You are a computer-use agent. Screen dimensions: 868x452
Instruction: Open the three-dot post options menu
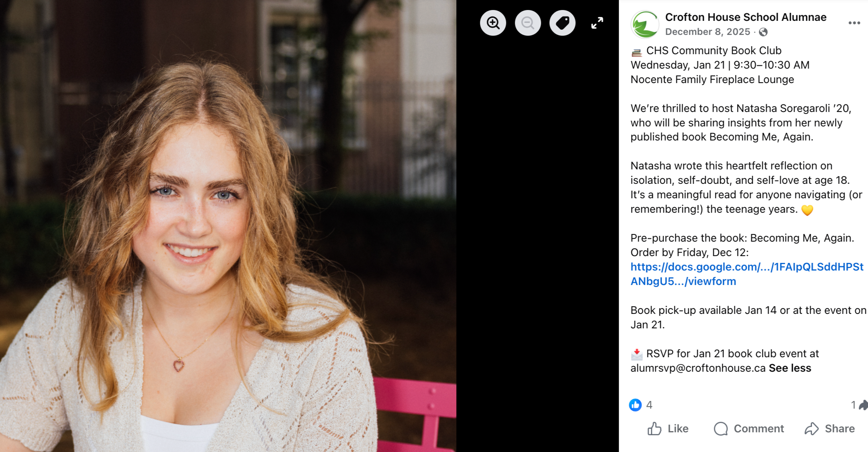[x=854, y=23]
